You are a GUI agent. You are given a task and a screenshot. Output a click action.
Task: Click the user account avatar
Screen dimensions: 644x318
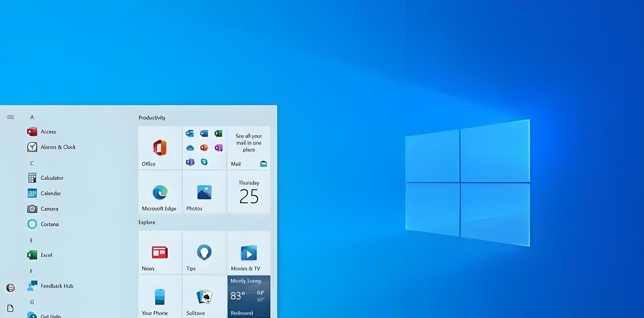(x=10, y=288)
